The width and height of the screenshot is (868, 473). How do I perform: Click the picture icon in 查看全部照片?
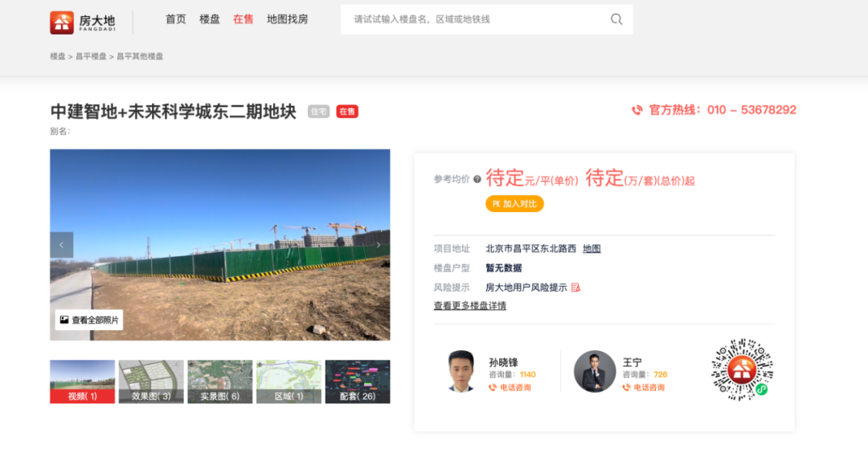(x=64, y=320)
